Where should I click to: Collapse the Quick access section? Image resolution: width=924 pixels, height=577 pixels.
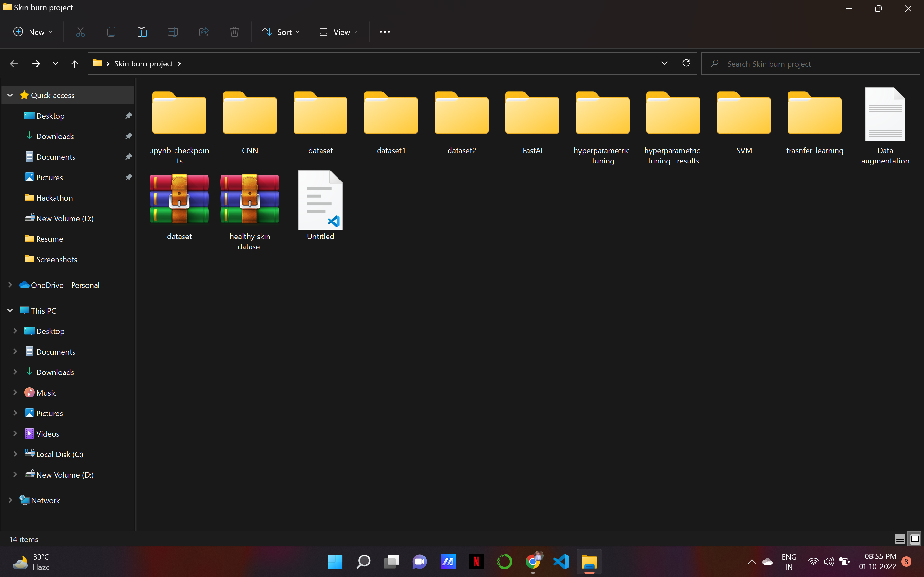[x=10, y=95]
